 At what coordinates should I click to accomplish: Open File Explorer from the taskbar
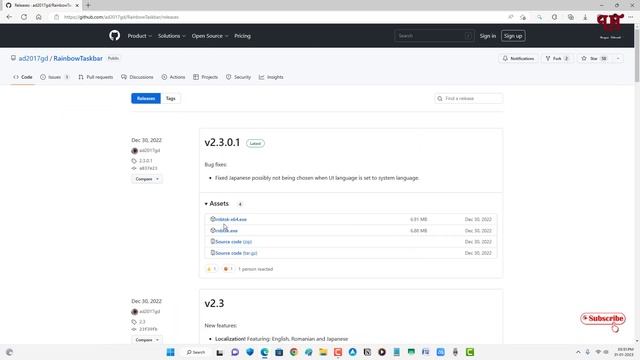point(323,352)
